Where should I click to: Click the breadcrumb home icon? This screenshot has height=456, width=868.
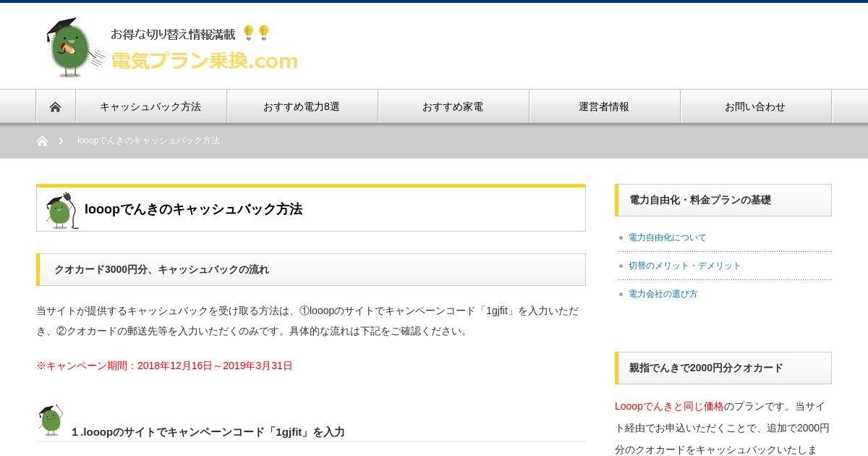coord(42,141)
